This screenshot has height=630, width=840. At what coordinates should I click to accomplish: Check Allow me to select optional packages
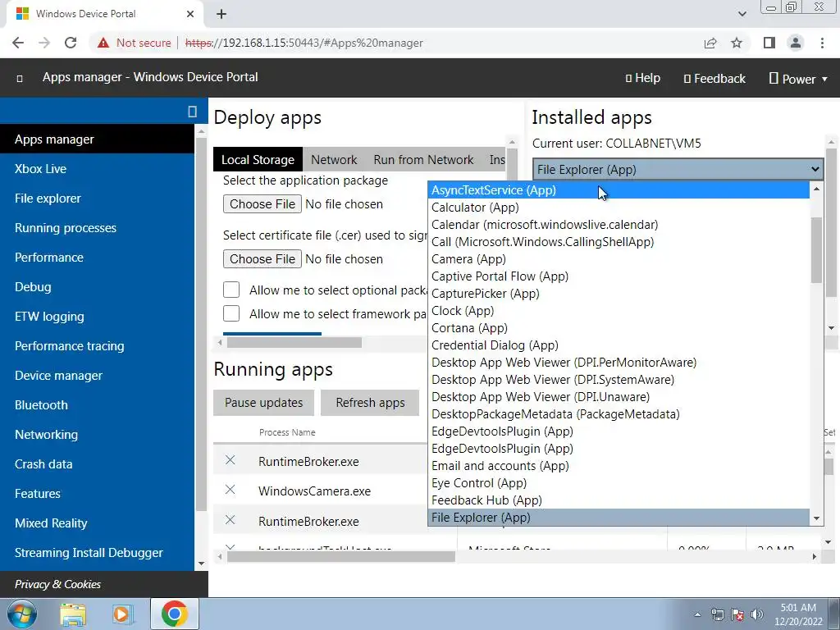click(x=231, y=290)
